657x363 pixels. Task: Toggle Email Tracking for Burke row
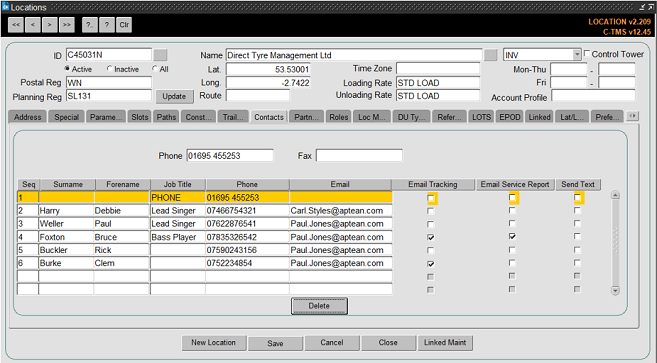(431, 264)
